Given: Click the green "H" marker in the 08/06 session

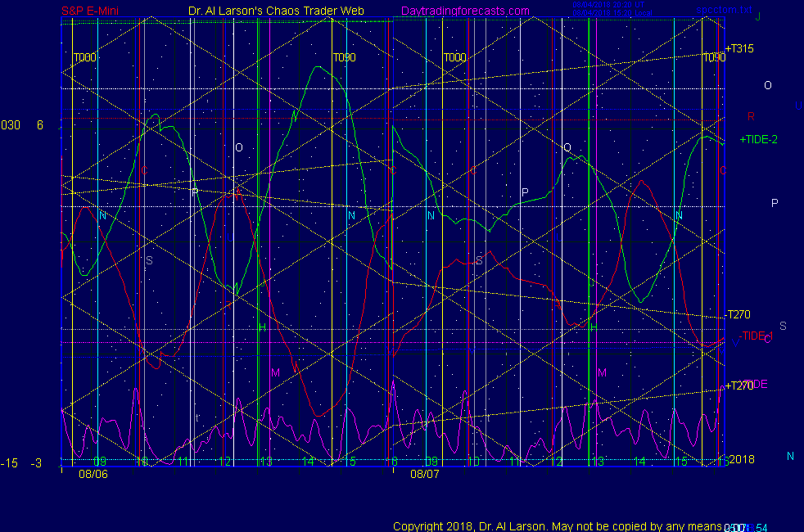Looking at the screenshot, I should coord(263,327).
